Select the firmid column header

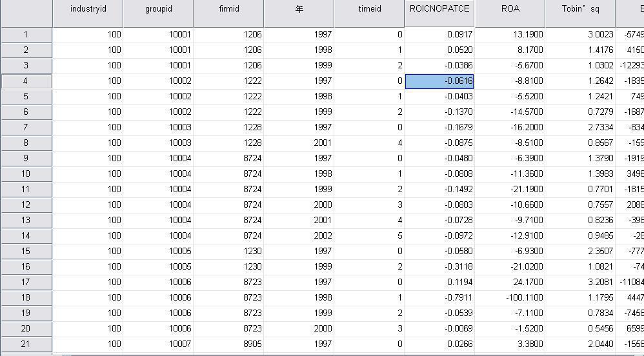point(228,10)
